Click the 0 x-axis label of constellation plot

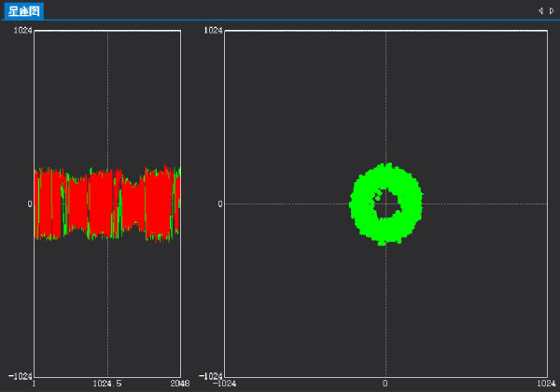coord(385,384)
